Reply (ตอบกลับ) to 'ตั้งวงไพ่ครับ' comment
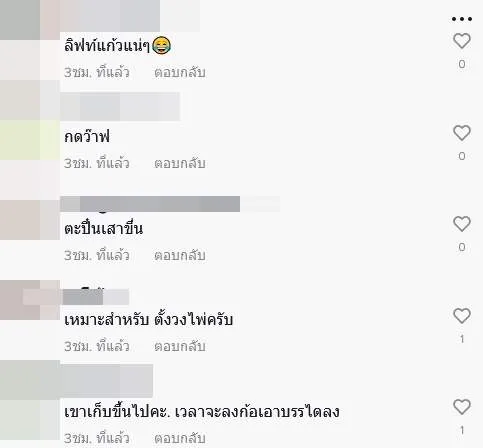483x448 pixels. [180, 346]
